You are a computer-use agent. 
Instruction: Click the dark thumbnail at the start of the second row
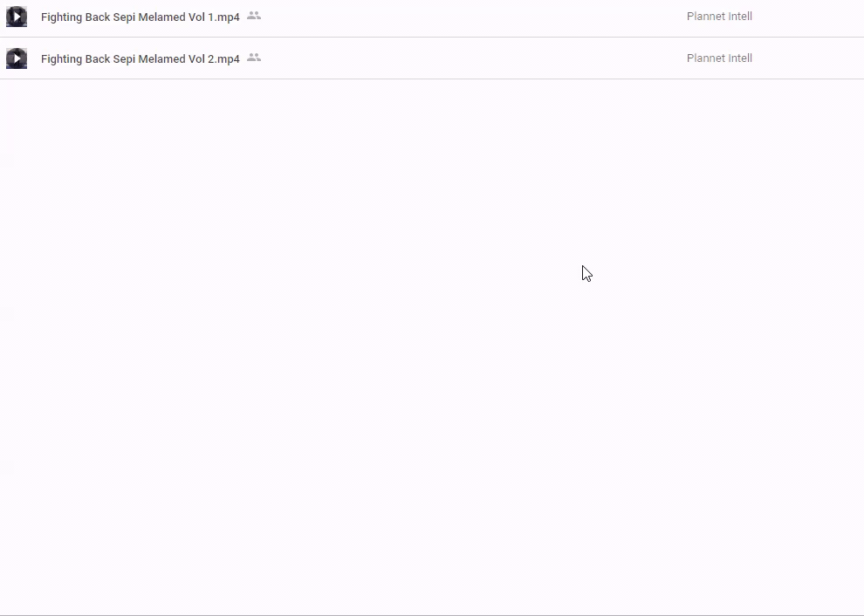[x=17, y=58]
